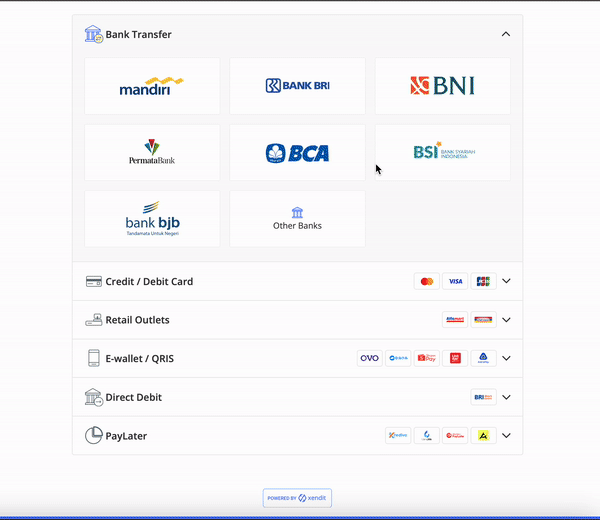Image resolution: width=600 pixels, height=520 pixels.
Task: Collapse the Bank Transfer section chevron
Action: click(506, 34)
